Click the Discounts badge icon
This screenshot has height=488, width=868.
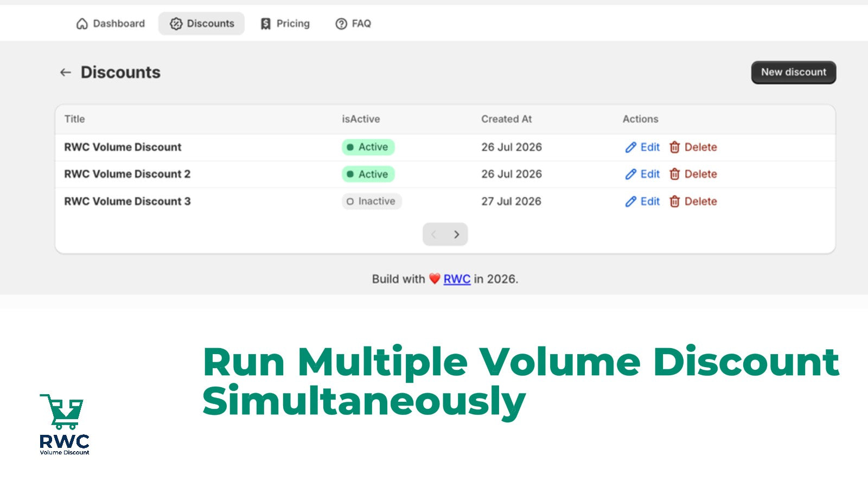176,24
